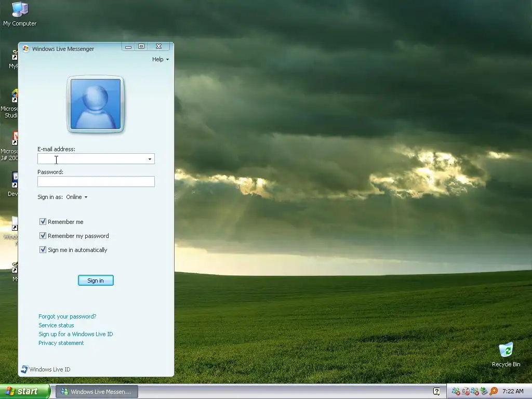Click inside the Password field
Viewport: 532px width, 399px height.
tap(96, 181)
